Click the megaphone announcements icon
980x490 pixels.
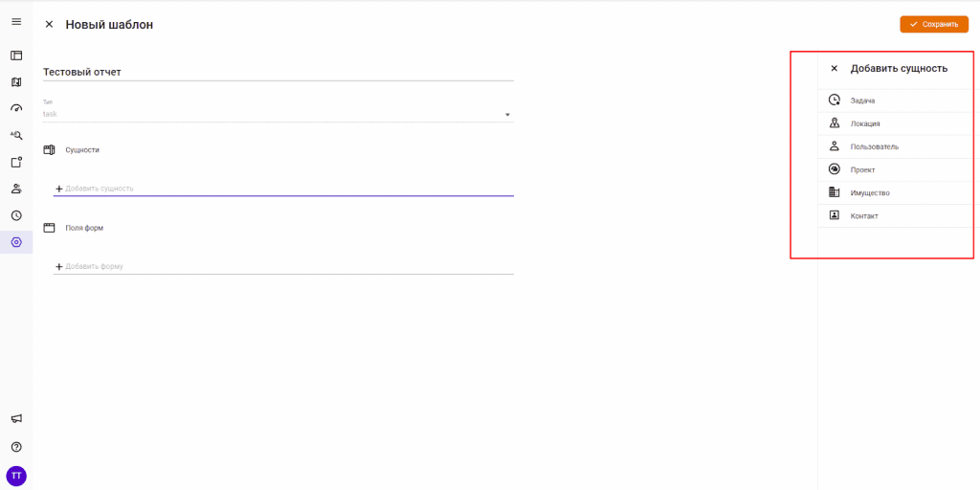pos(16,418)
